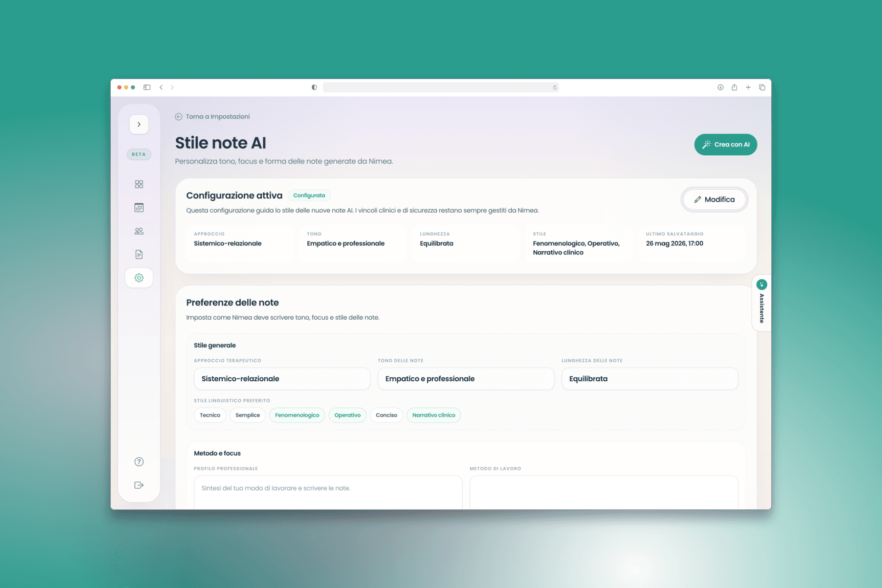Viewport: 882px width, 588px height.
Task: Click the Stile generale section title
Action: (215, 345)
